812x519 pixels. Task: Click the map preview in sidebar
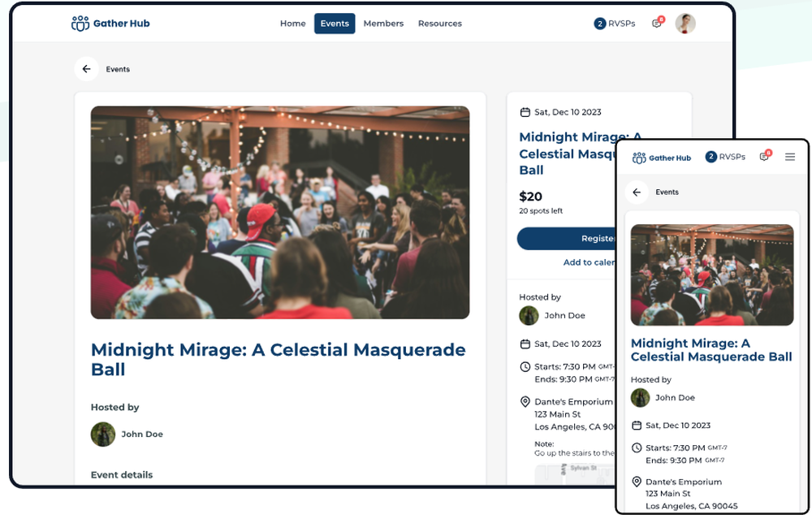coord(574,474)
